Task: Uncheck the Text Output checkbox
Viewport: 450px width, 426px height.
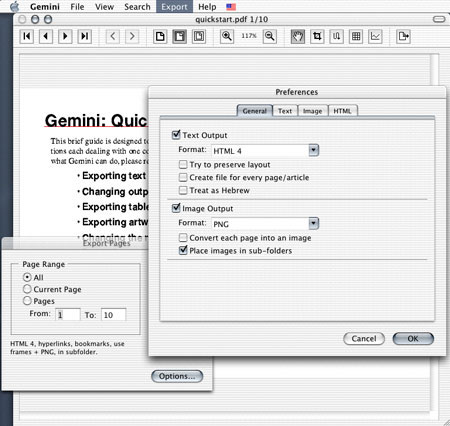Action: click(176, 135)
